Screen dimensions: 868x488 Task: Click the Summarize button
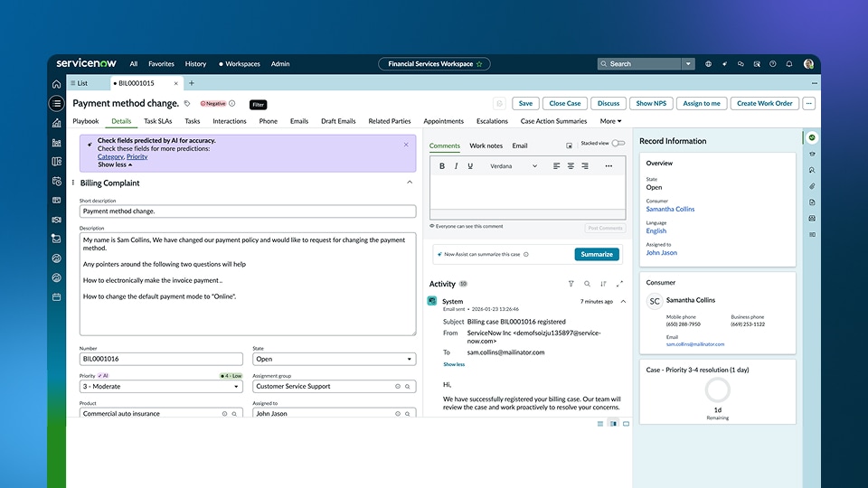point(597,254)
